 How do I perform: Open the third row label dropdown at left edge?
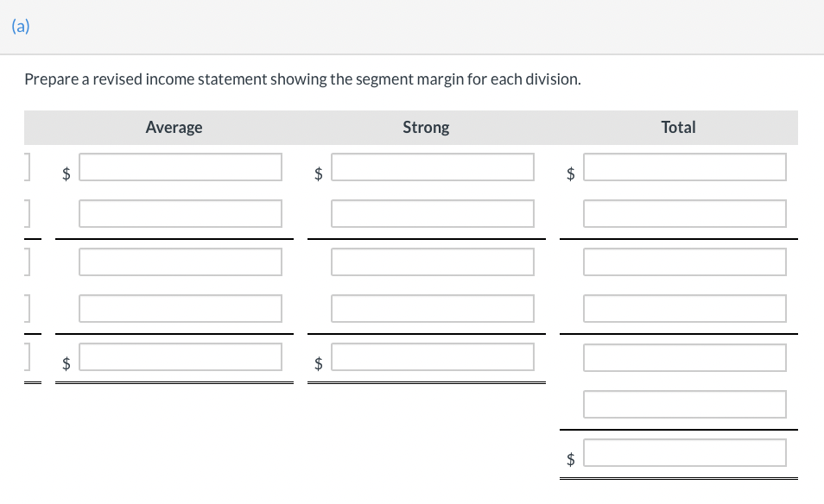coord(27,262)
